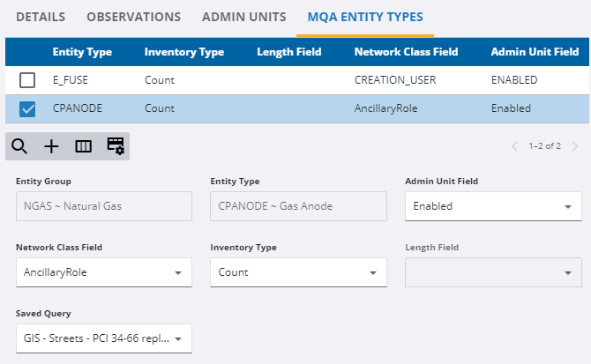Expand the Saved Query dropdown
Viewport: 591px width, 364px height.
point(176,338)
